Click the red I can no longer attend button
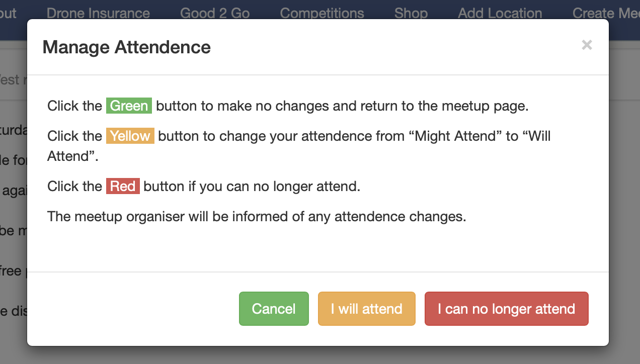The width and height of the screenshot is (640, 364). 506,309
